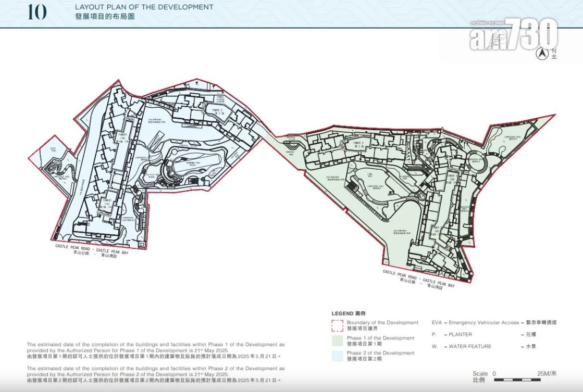Click 'Phase 1 of the Development' legend label
The width and height of the screenshot is (583, 392).
(380, 338)
